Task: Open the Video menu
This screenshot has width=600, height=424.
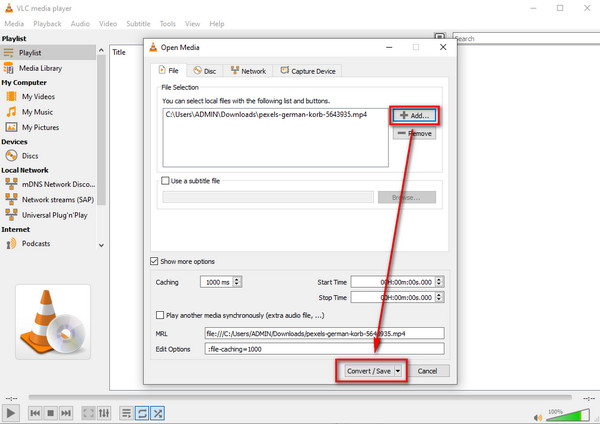Action: point(108,24)
